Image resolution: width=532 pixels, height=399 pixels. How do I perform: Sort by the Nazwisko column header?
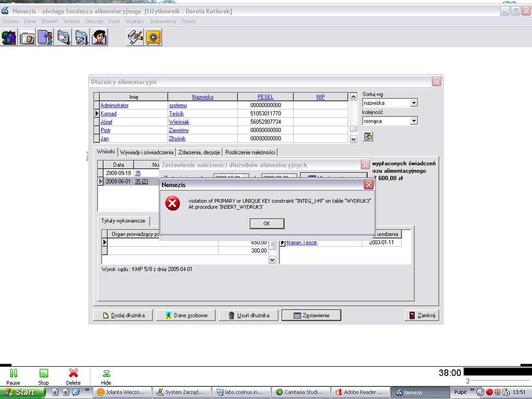tap(203, 97)
